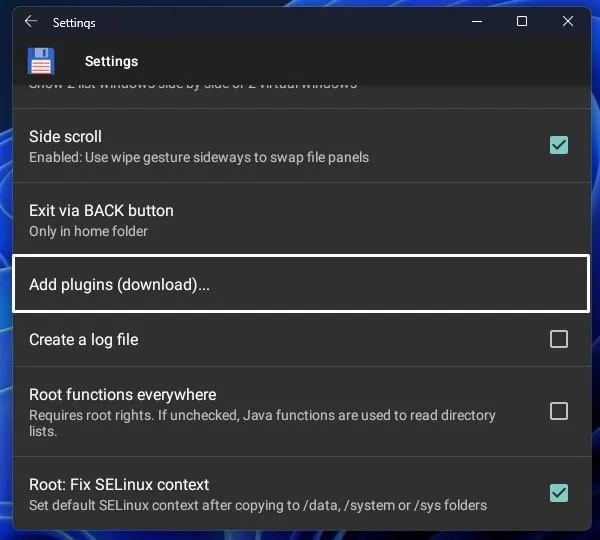
Task: Open Add plugins (download)... entry
Action: click(301, 284)
